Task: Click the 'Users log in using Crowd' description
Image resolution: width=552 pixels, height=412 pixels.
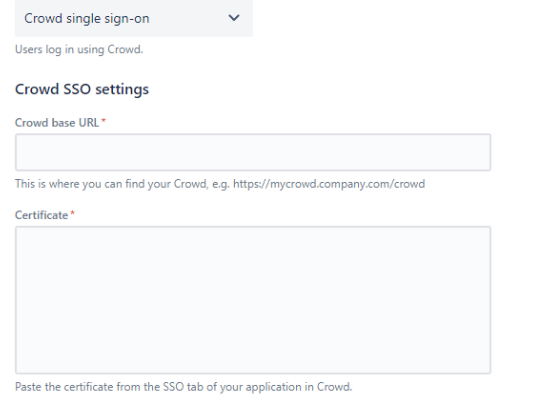Action: [x=79, y=49]
